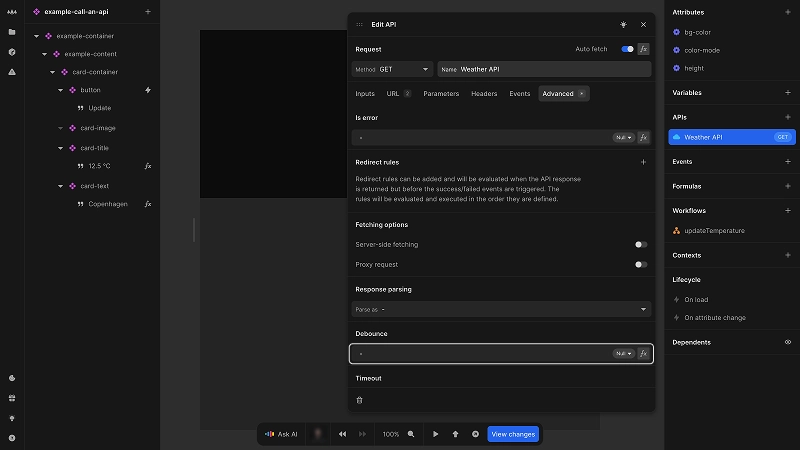800x450 pixels.
Task: Collapse example-container tree node
Action: coord(36,36)
